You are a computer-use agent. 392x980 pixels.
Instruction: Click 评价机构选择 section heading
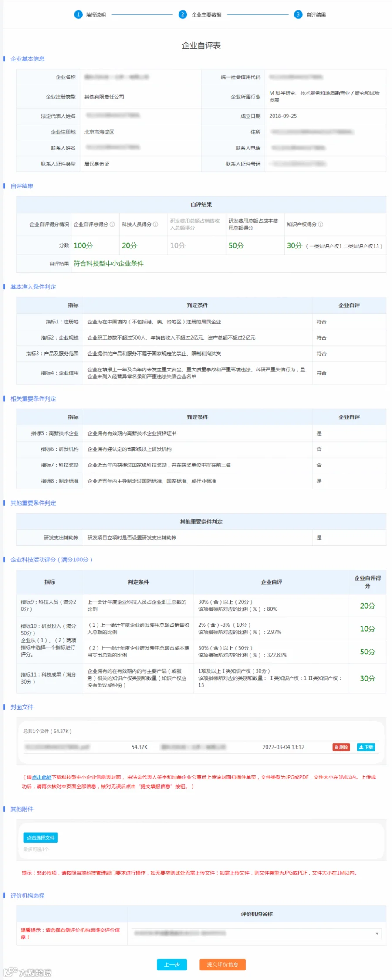coord(27,895)
